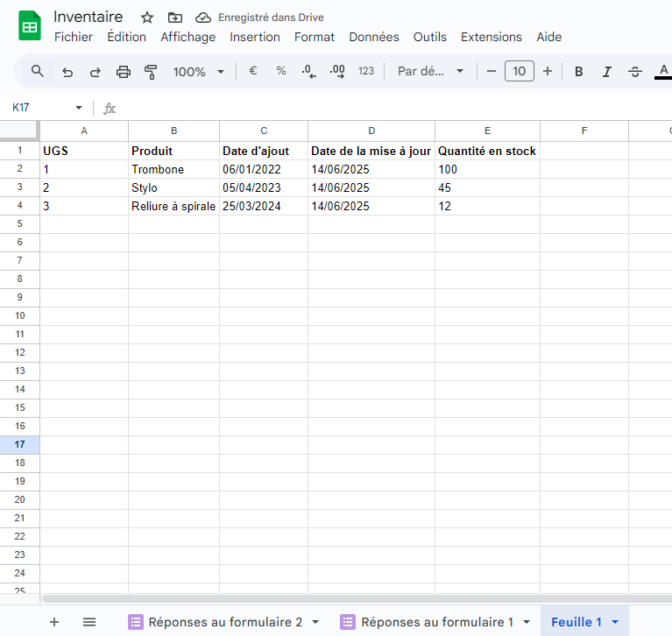This screenshot has width=672, height=636.
Task: Print the spreadsheet
Action: [124, 72]
